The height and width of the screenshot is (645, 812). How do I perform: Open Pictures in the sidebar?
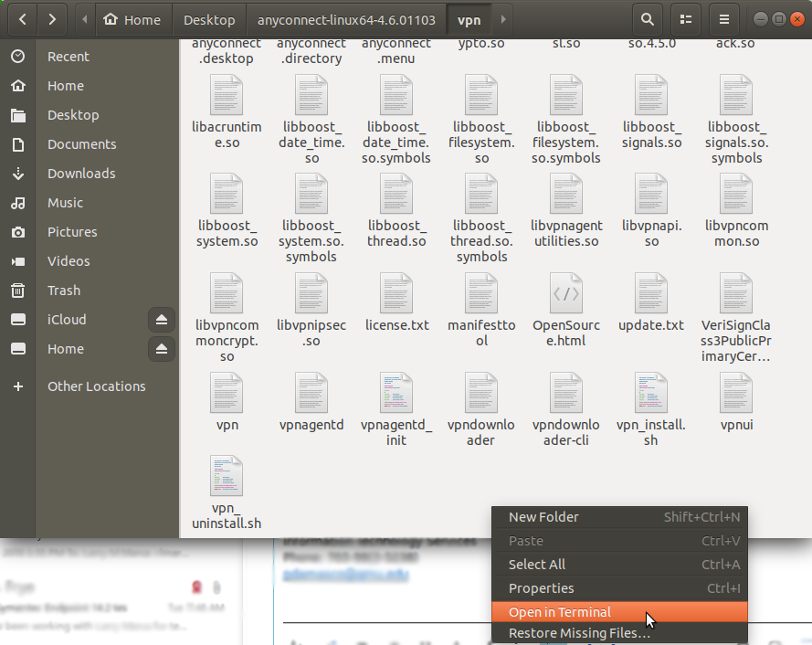pos(90,232)
